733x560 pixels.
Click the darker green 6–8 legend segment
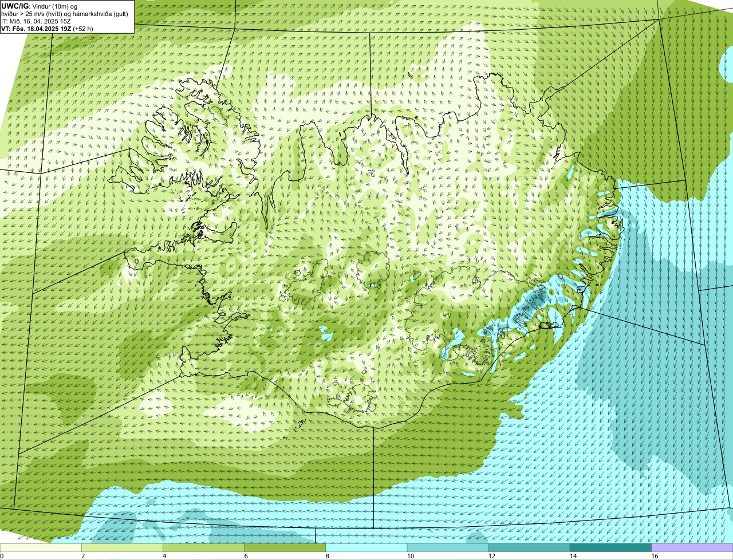(285, 547)
